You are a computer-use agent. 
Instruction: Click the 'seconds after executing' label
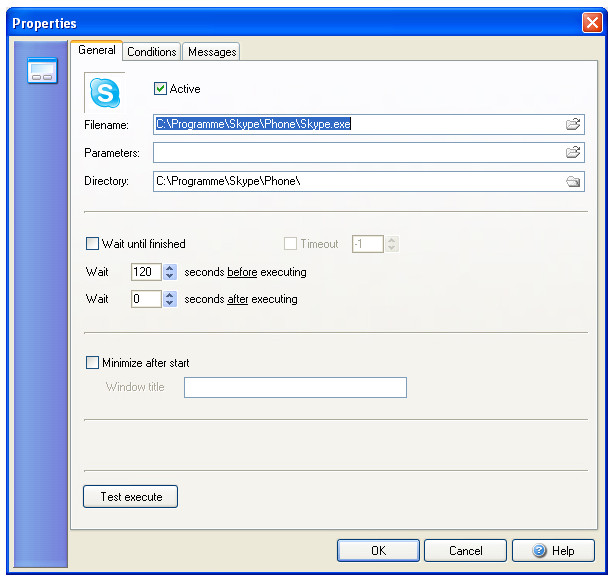click(241, 299)
